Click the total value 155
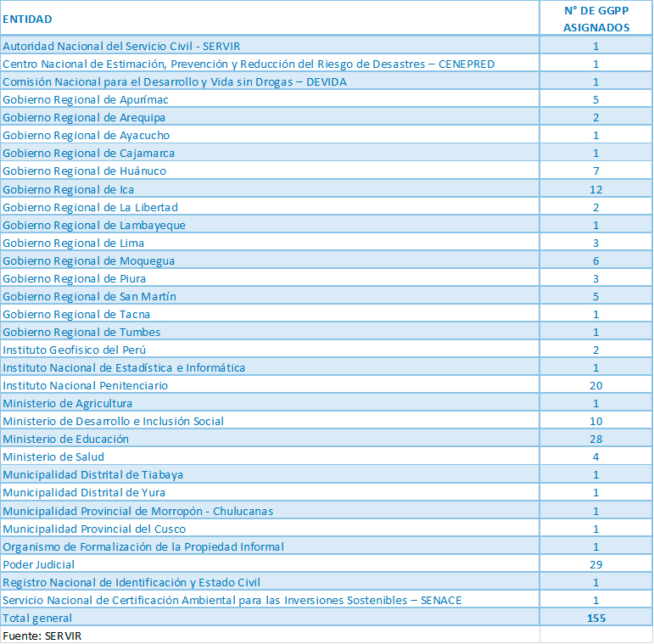654x644 pixels. (596, 619)
